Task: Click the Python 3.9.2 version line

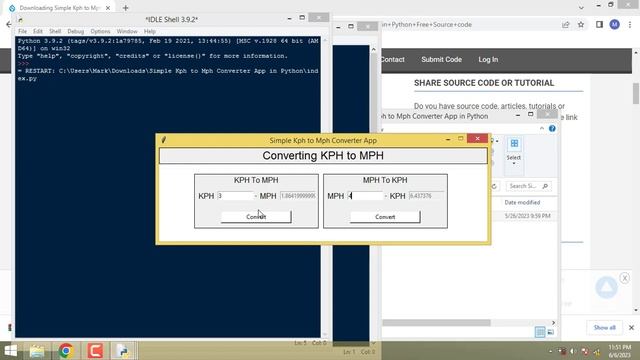Action: [x=168, y=44]
